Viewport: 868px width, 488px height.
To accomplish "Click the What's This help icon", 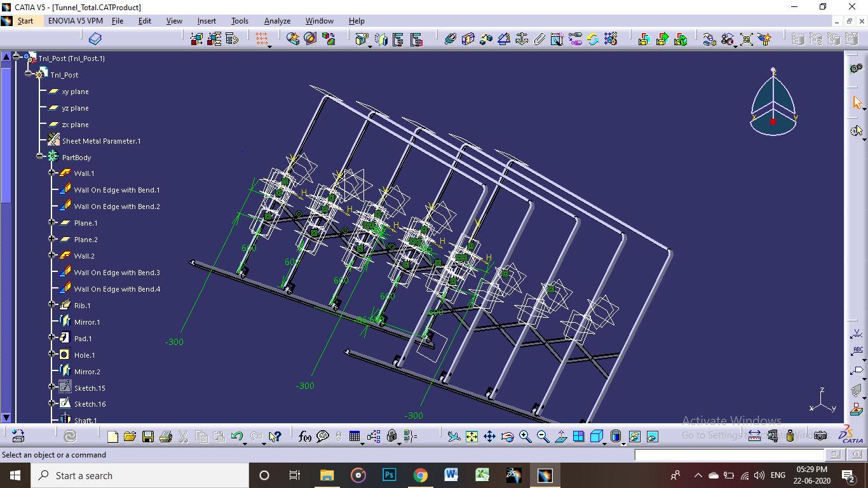I will pyautogui.click(x=275, y=437).
